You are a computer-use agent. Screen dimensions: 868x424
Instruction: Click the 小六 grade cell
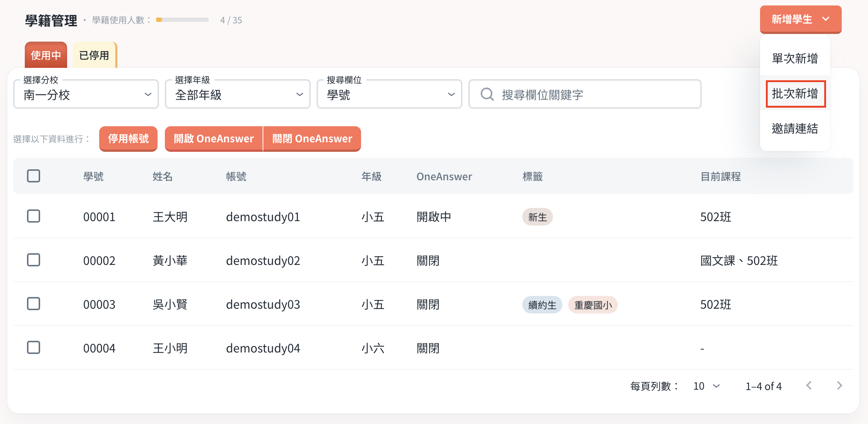pyautogui.click(x=373, y=348)
